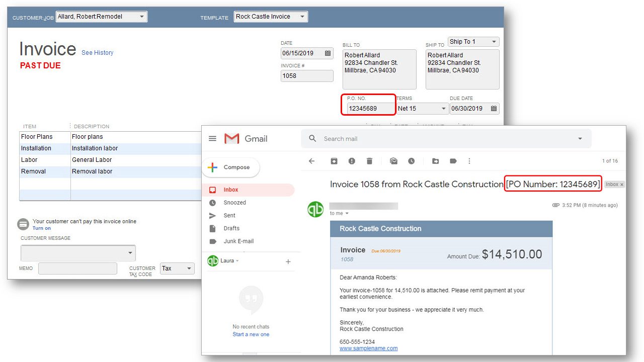Click the Search mail field
The image size is (644, 362).
click(443, 139)
